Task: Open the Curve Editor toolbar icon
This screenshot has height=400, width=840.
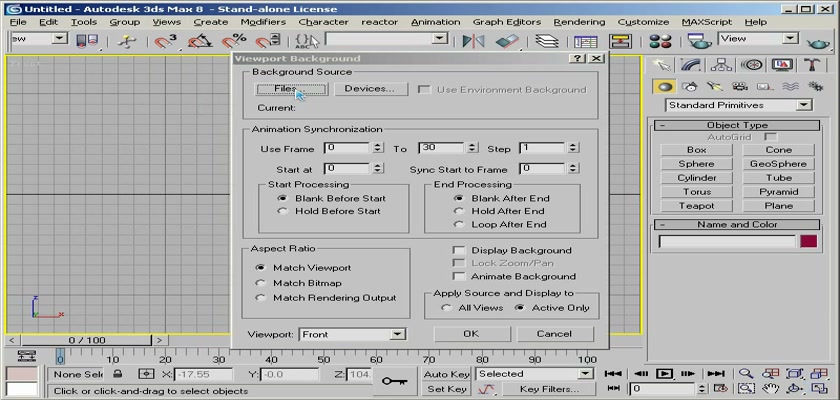Action: click(x=586, y=41)
